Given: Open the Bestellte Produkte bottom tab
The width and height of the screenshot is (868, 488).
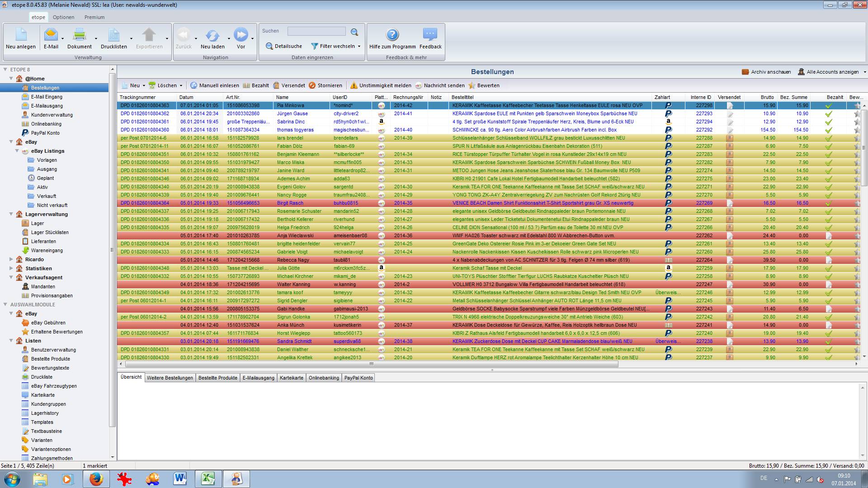Looking at the screenshot, I should [217, 378].
